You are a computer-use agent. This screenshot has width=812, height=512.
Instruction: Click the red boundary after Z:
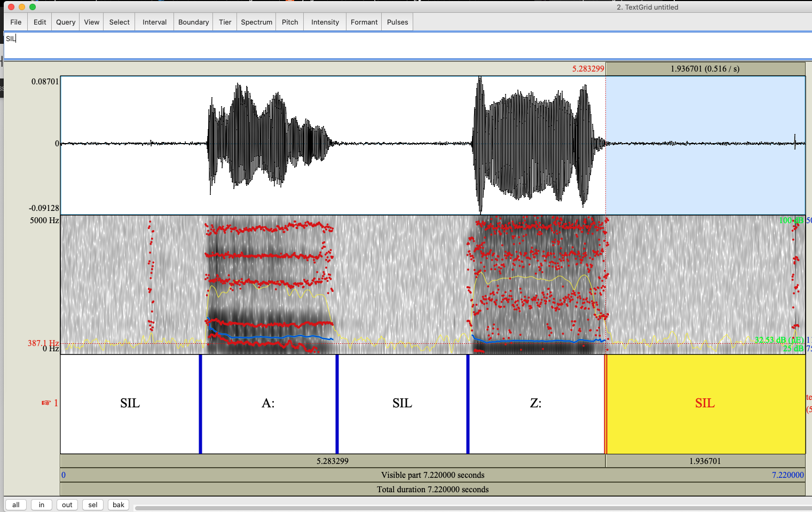(x=606, y=404)
